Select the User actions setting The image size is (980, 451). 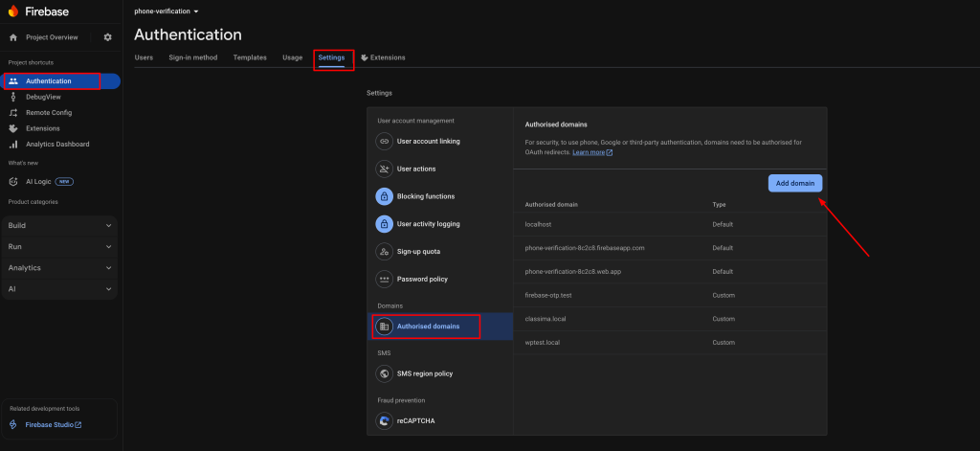(x=440, y=169)
